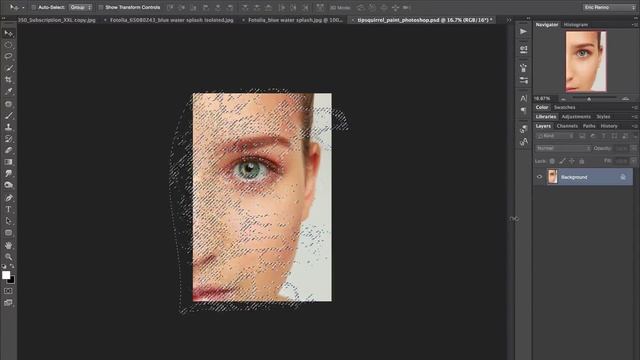
Task: Switch to the Histogram tab
Action: pyautogui.click(x=576, y=25)
